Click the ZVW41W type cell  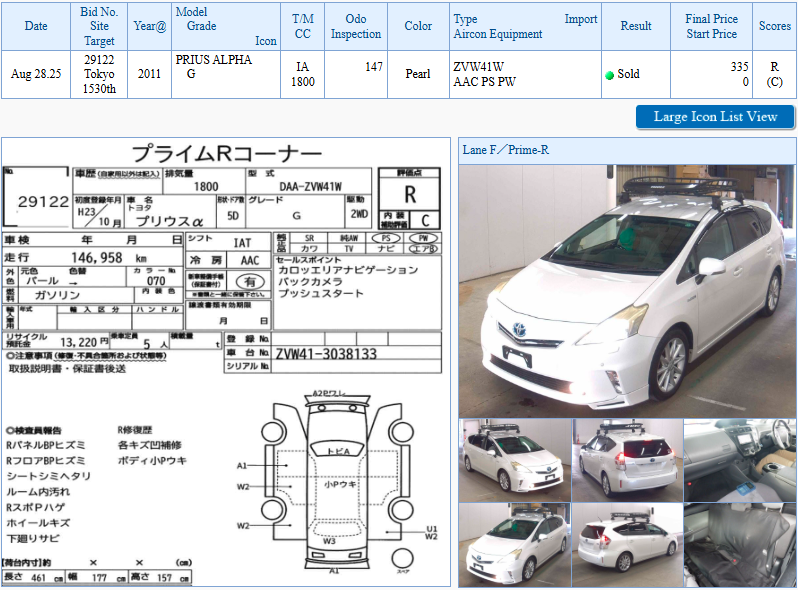pyautogui.click(x=478, y=67)
